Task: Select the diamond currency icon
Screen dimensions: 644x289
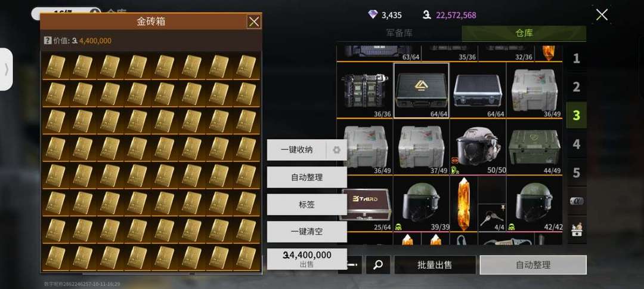Action: 373,15
